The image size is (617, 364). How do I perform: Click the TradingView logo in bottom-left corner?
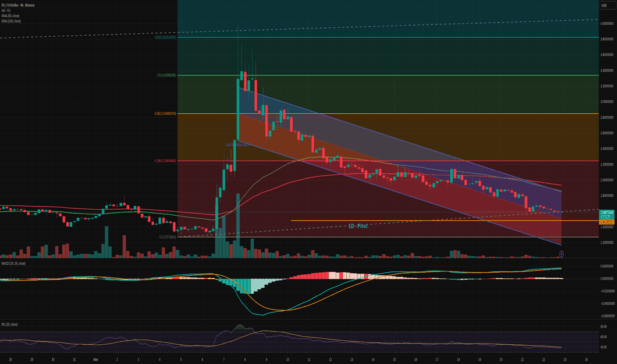click(x=13, y=349)
